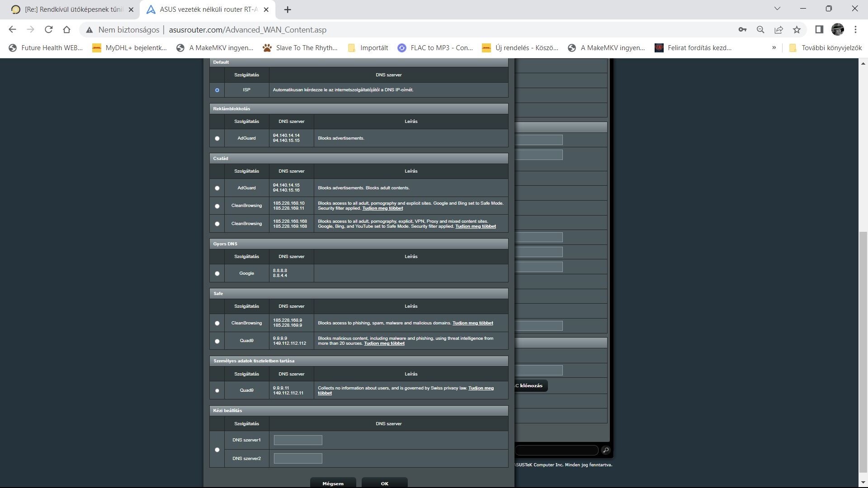Expand hidden bookmarks chevron
868x488 pixels.
(x=774, y=48)
